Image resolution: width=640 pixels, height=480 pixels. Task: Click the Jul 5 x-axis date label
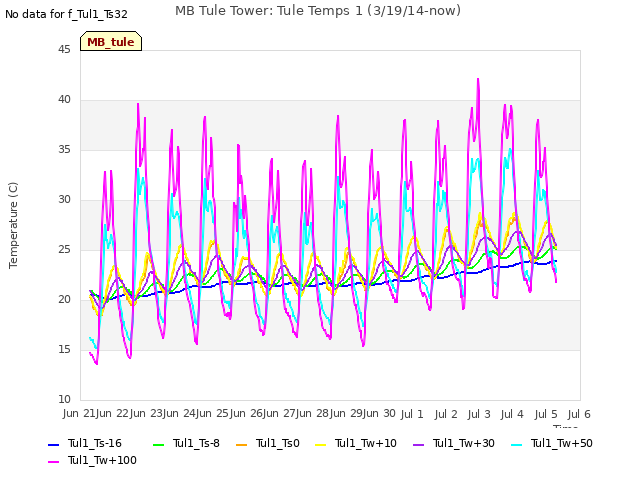tap(546, 415)
